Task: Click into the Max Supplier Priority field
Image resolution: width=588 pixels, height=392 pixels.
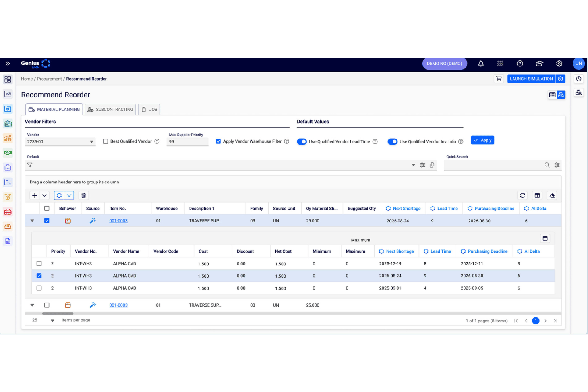Action: 188,142
